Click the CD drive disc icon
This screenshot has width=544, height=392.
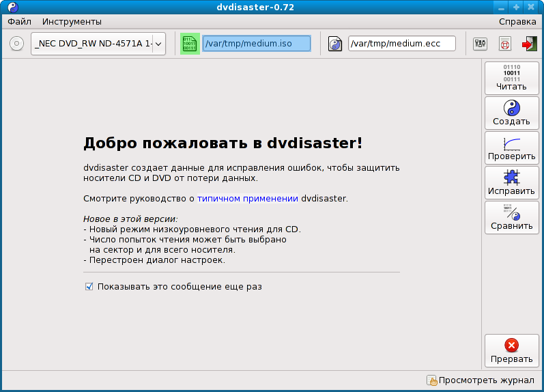pyautogui.click(x=16, y=44)
